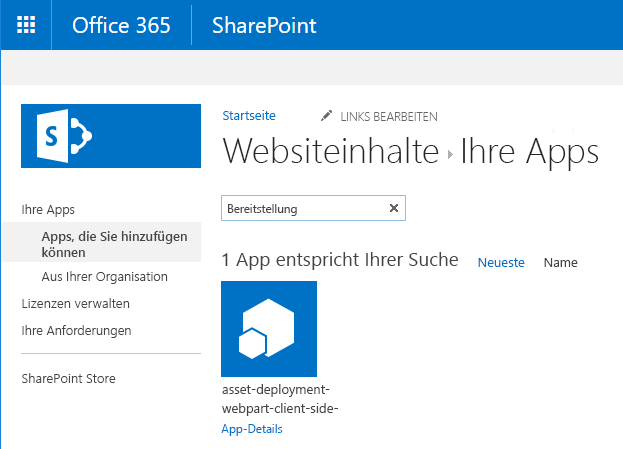The height and width of the screenshot is (449, 623).
Task: Click the SharePoint site logo
Action: 111,136
